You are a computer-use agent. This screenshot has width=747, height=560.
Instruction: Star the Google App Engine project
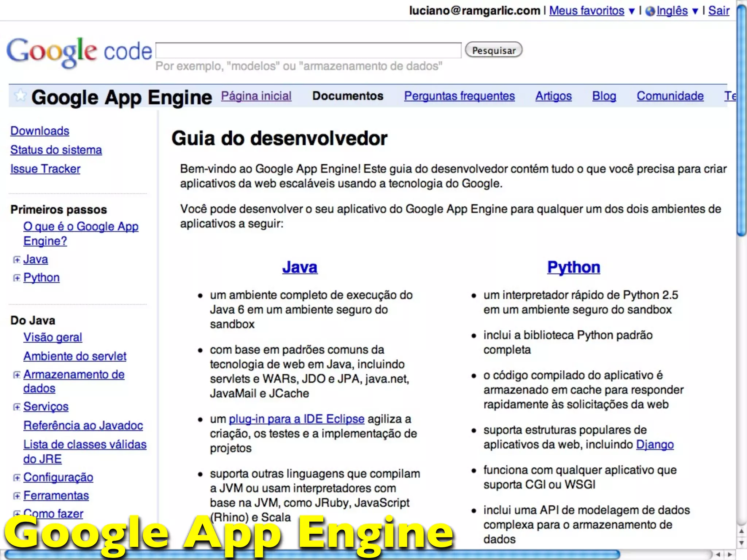point(21,96)
